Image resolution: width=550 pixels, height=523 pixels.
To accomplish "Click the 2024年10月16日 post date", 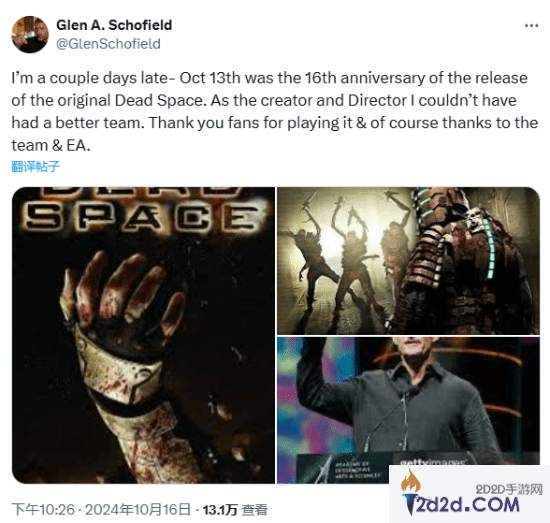I will (x=138, y=509).
